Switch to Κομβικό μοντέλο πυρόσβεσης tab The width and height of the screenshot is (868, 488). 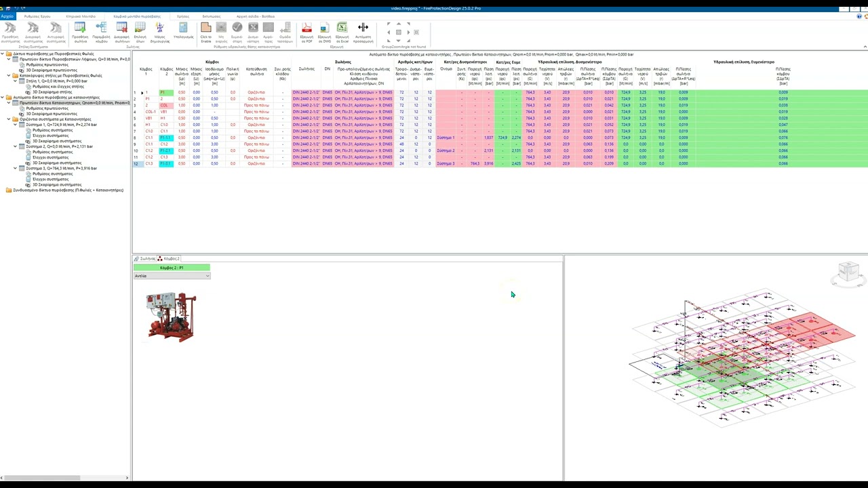coord(137,16)
